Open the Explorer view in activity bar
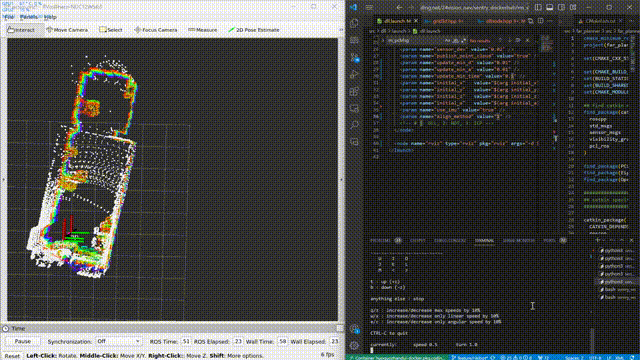Image resolution: width=640 pixels, height=360 pixels. click(354, 24)
